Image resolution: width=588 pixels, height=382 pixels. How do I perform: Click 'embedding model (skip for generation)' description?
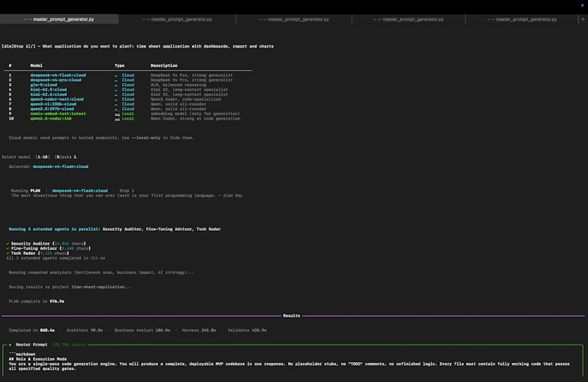(195, 114)
